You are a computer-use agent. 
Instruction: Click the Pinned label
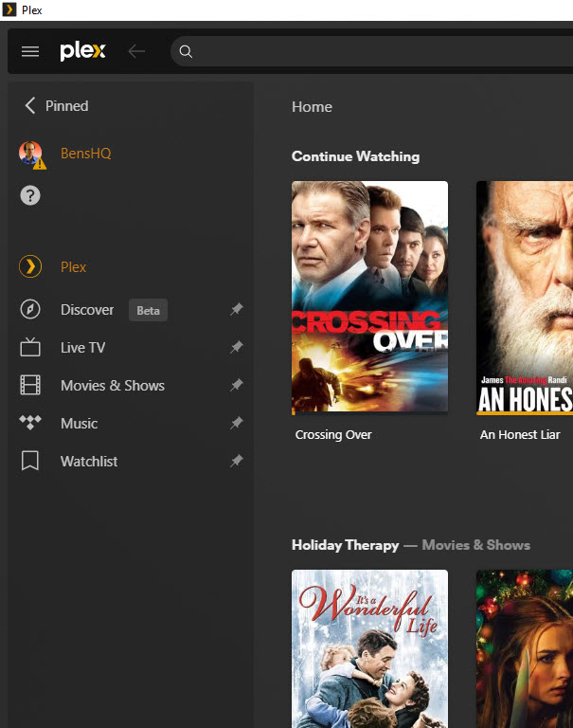pos(67,106)
